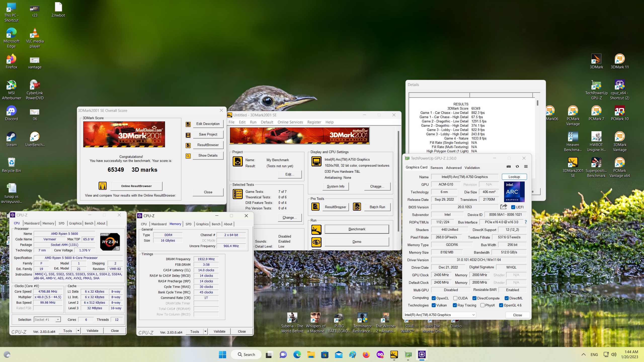Image resolution: width=644 pixels, height=362 pixels.
Task: Toggle the CUDA checkbox
Action: [455, 298]
